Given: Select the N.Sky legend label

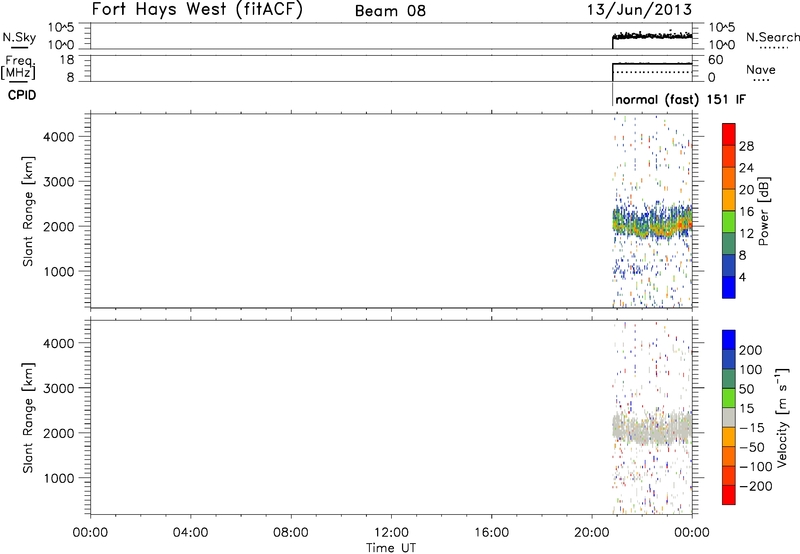Looking at the screenshot, I should click(x=19, y=37).
